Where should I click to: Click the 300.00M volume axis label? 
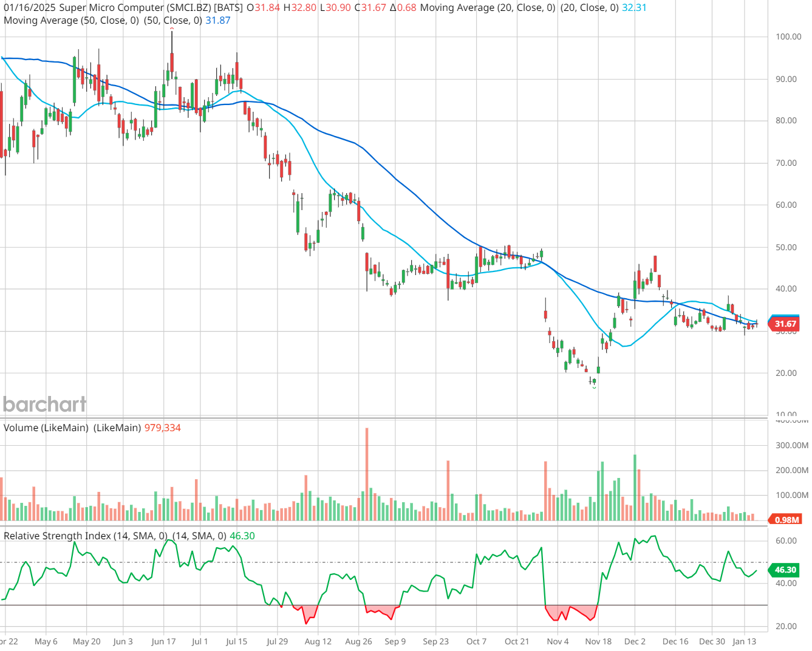click(792, 445)
